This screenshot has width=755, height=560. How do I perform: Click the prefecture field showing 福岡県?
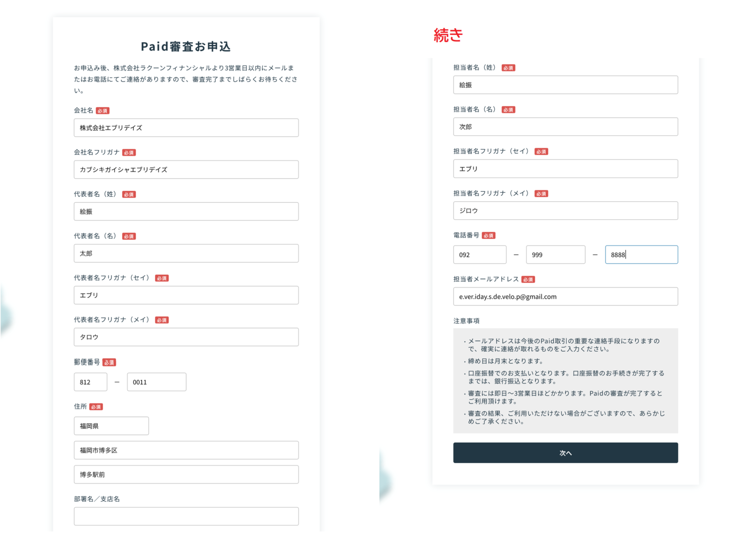coord(111,426)
